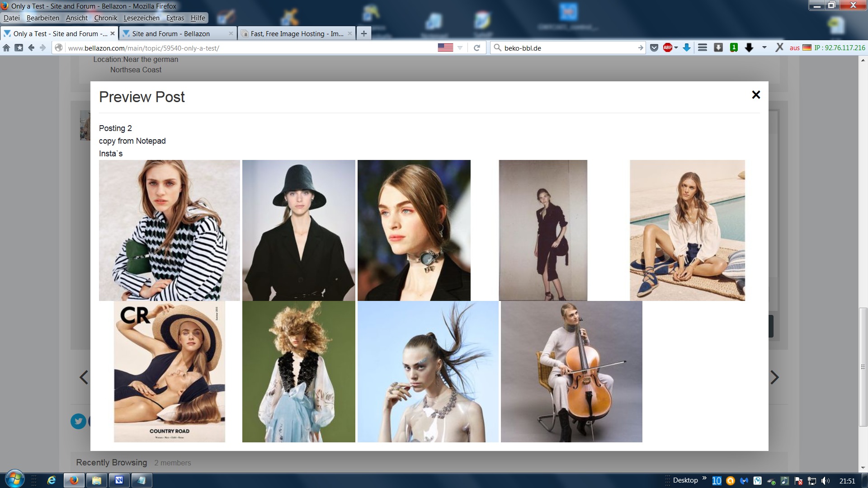
Task: Close the Preview Post dialog
Action: tap(756, 95)
